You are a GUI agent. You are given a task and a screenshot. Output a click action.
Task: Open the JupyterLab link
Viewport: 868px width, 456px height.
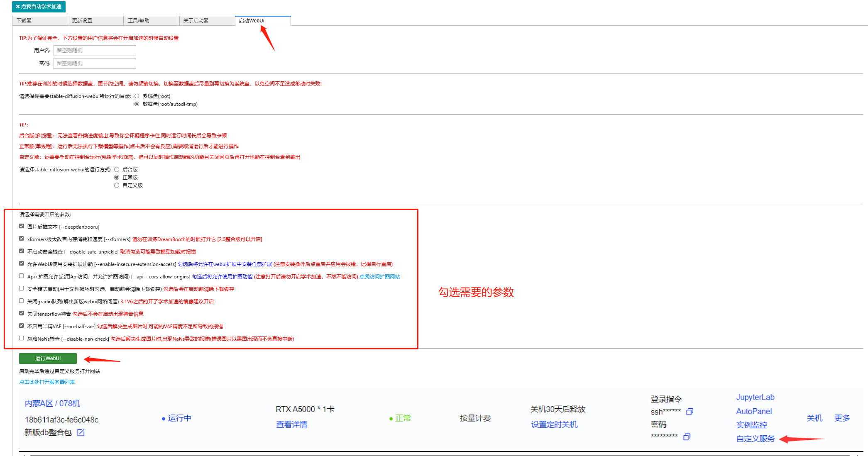755,397
